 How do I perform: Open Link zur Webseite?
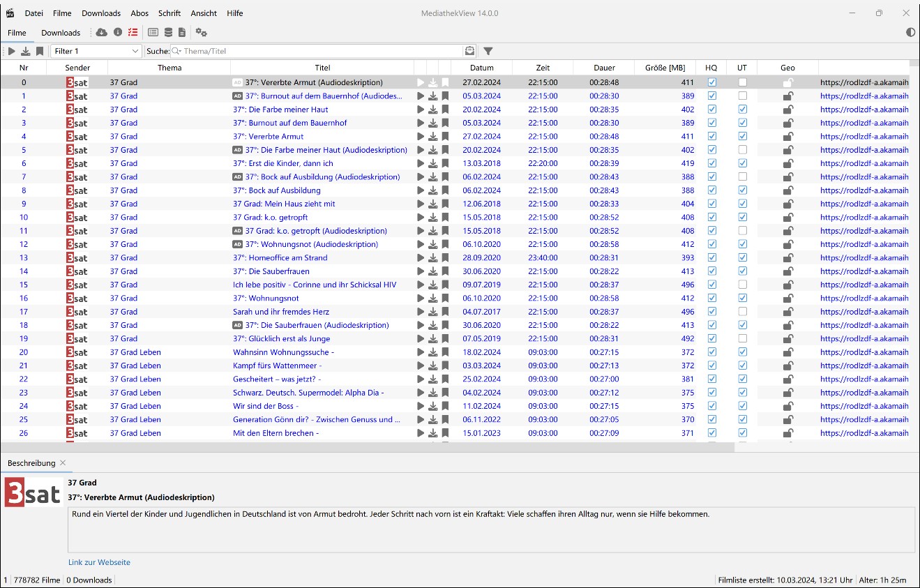(99, 562)
